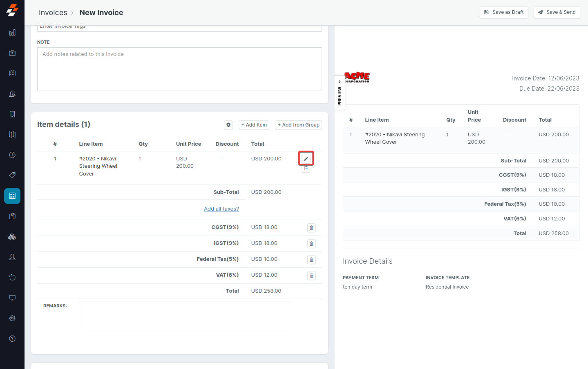
Task: Open the clock timesheet sidebar icon
Action: pyautogui.click(x=12, y=155)
